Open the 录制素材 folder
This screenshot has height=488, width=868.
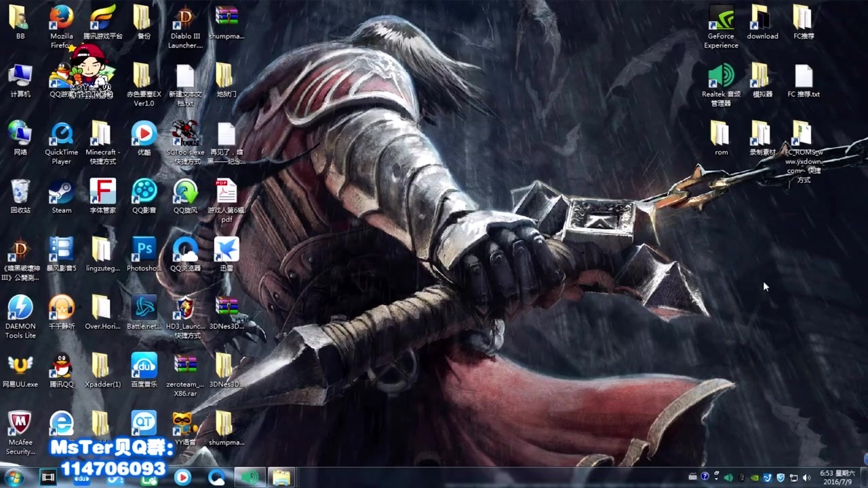[x=762, y=138]
